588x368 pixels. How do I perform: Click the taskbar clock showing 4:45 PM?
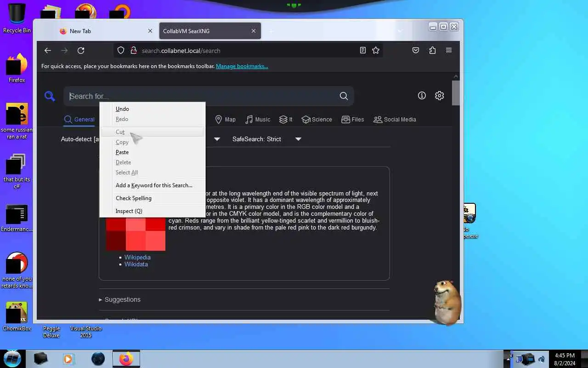point(565,359)
